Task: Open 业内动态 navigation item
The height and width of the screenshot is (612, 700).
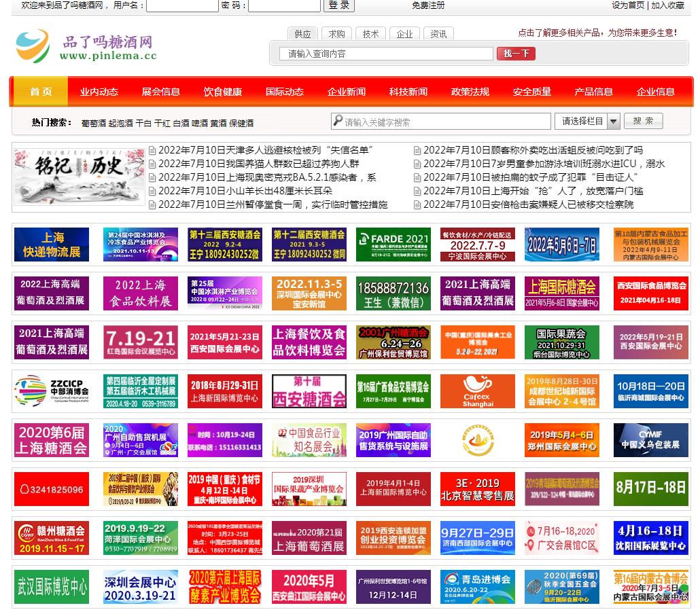Action: 99,92
